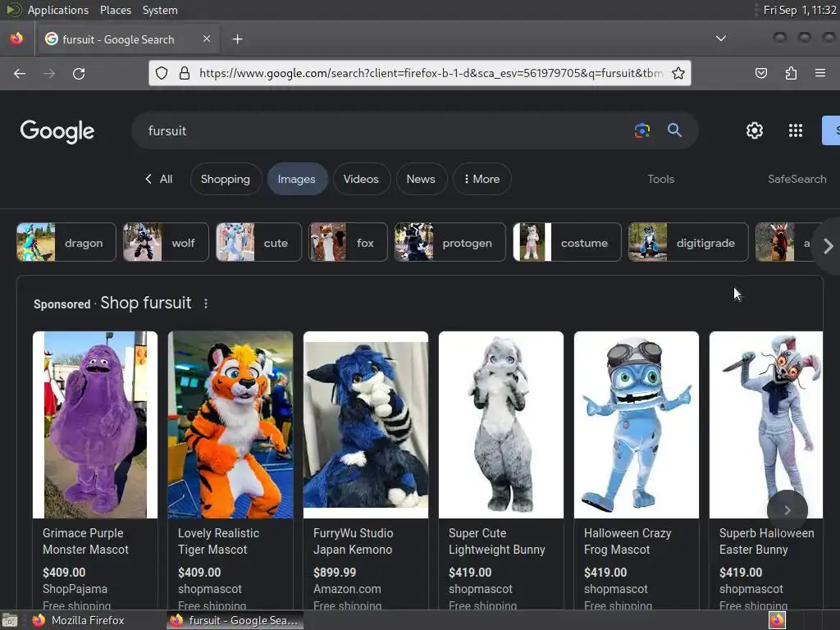Open the Super Cute Lightweight Bunny image

tap(501, 425)
